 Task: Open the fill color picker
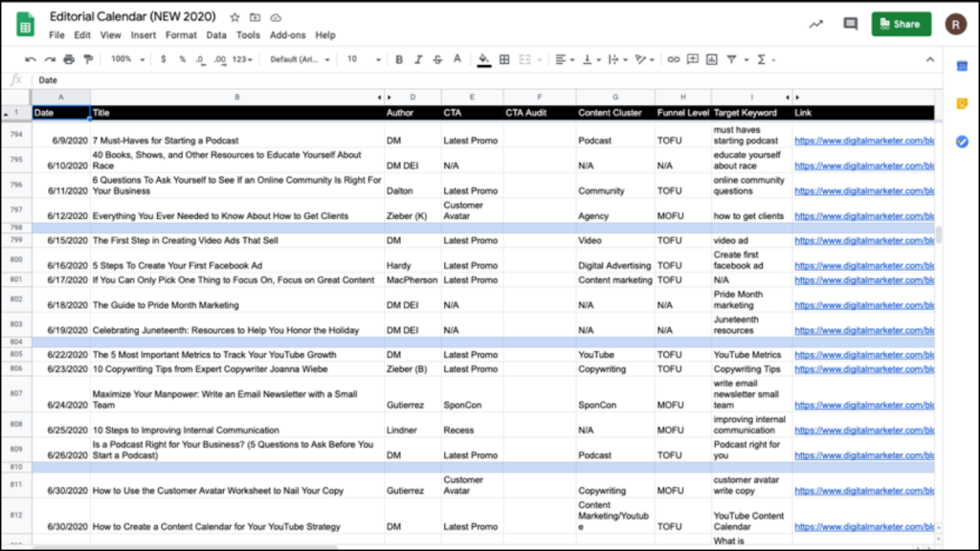click(483, 60)
